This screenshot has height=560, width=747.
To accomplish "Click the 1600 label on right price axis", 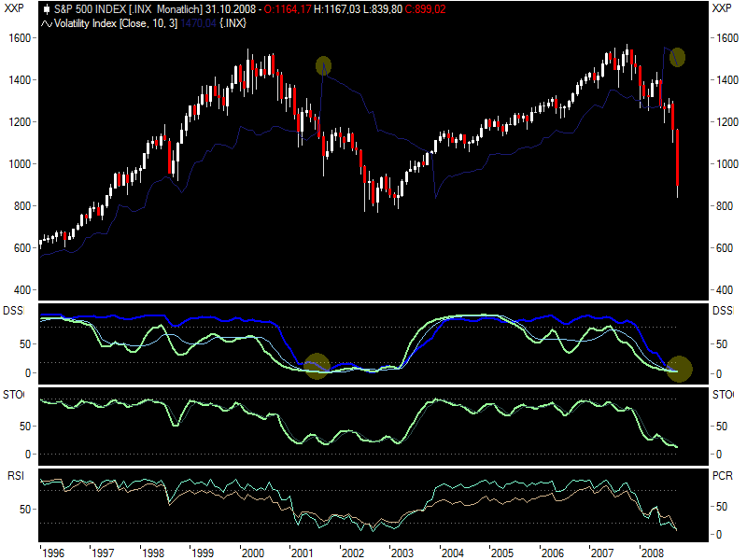I will [x=727, y=38].
